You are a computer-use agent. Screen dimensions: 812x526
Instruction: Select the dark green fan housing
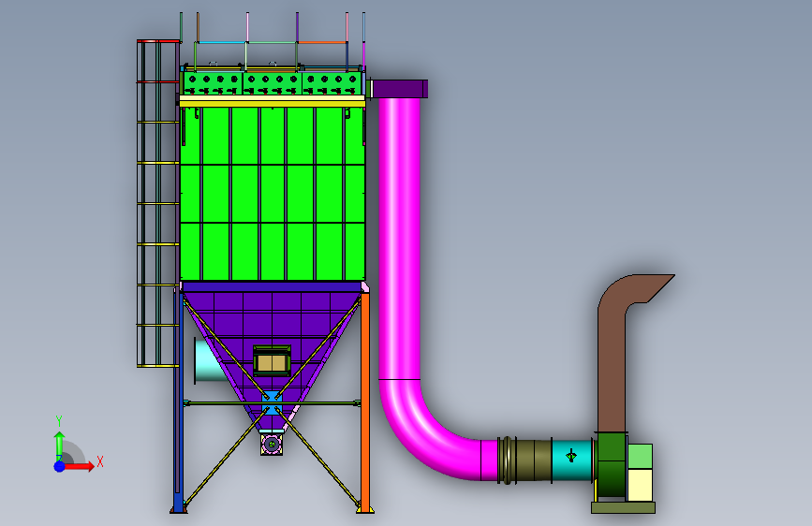click(x=611, y=464)
